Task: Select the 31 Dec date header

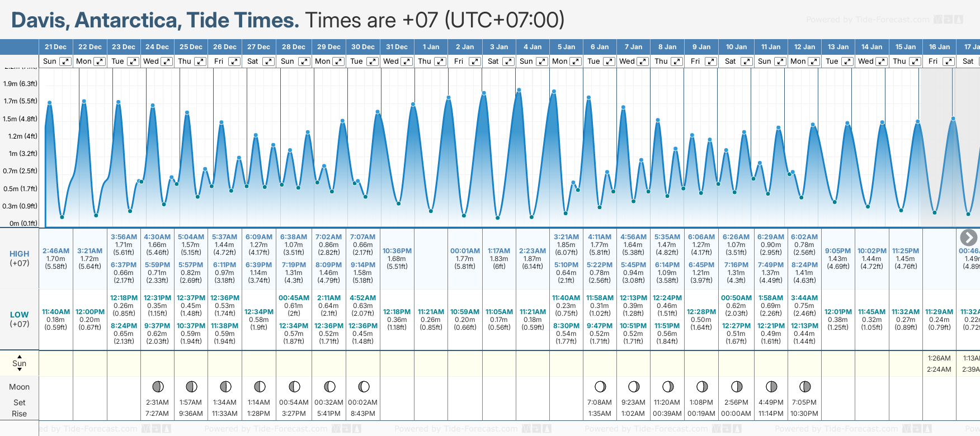Action: click(397, 47)
